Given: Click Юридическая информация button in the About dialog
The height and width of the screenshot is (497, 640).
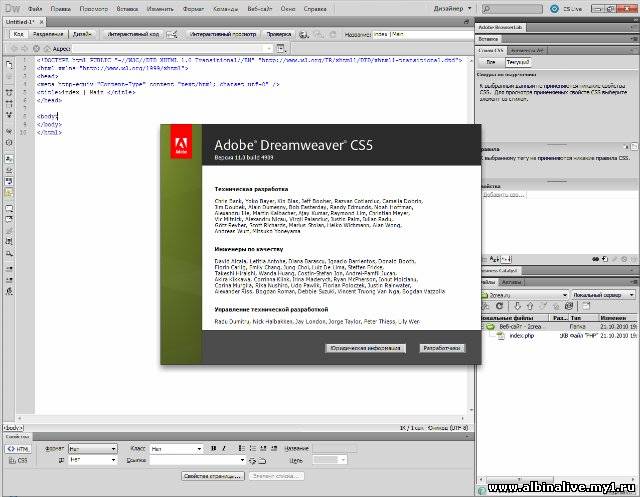Looking at the screenshot, I should [x=365, y=348].
